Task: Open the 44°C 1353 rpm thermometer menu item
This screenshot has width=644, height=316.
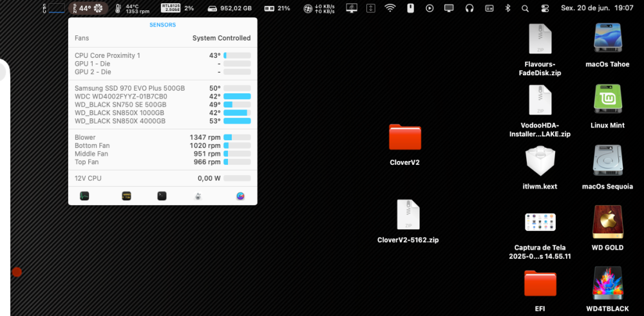Action: [x=132, y=8]
